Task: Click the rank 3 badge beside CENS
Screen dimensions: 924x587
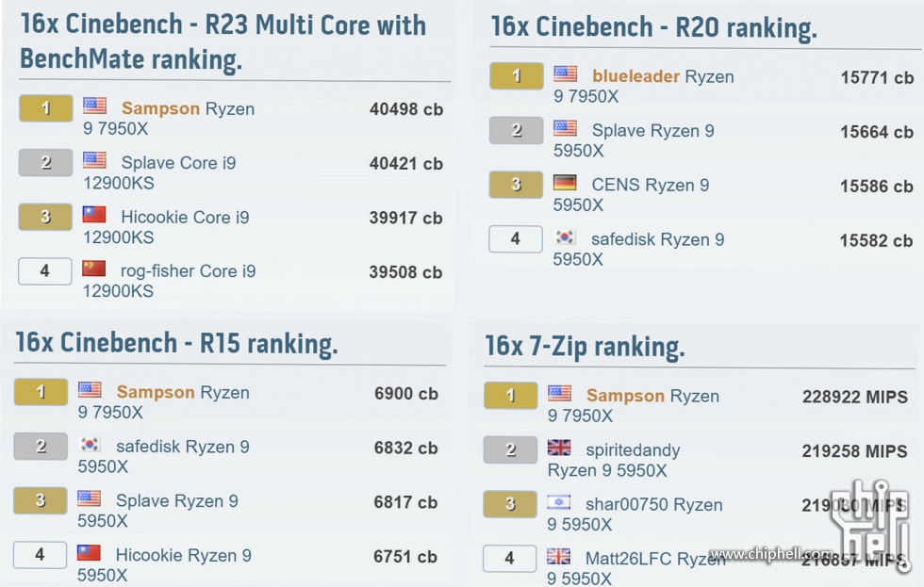Action: [516, 185]
